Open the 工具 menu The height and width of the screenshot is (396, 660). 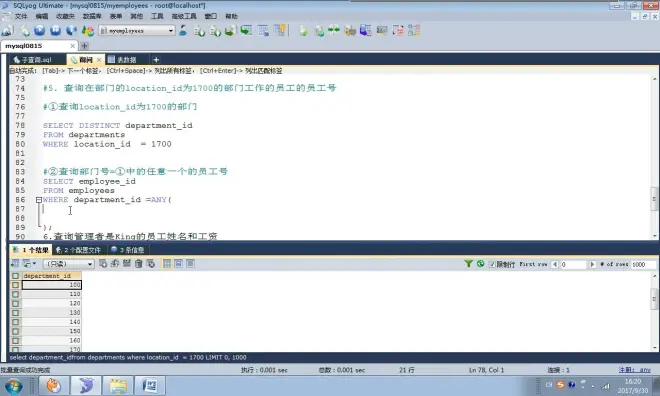point(157,16)
